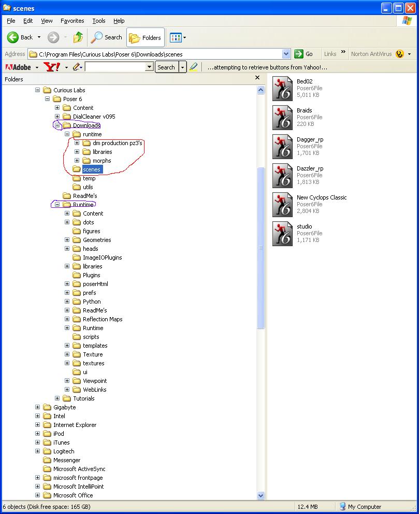
Task: Click the Yahoo pencil customize icon
Action: click(x=76, y=67)
